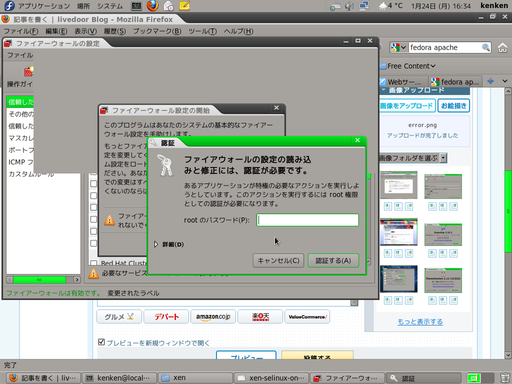
Task: Switch to kenken@local taskbar window
Action: [119, 378]
